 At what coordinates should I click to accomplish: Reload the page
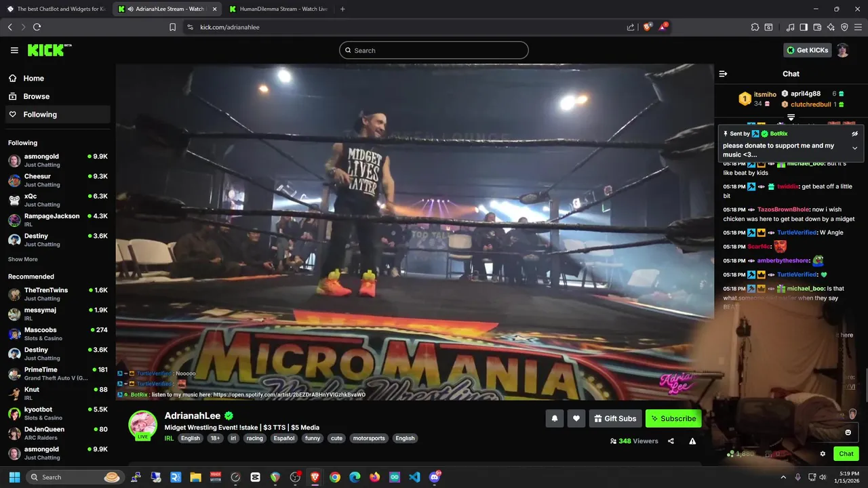pos(37,27)
